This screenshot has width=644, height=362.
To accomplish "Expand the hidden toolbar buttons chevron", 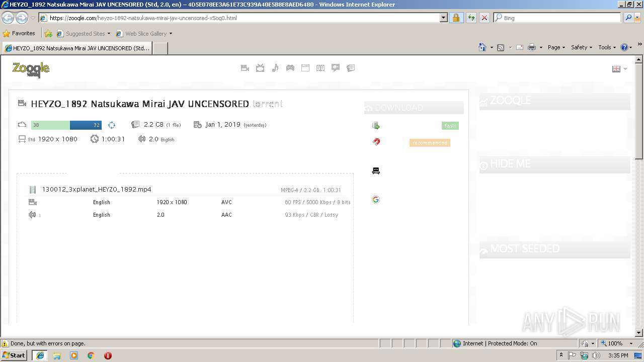I will (x=640, y=44).
